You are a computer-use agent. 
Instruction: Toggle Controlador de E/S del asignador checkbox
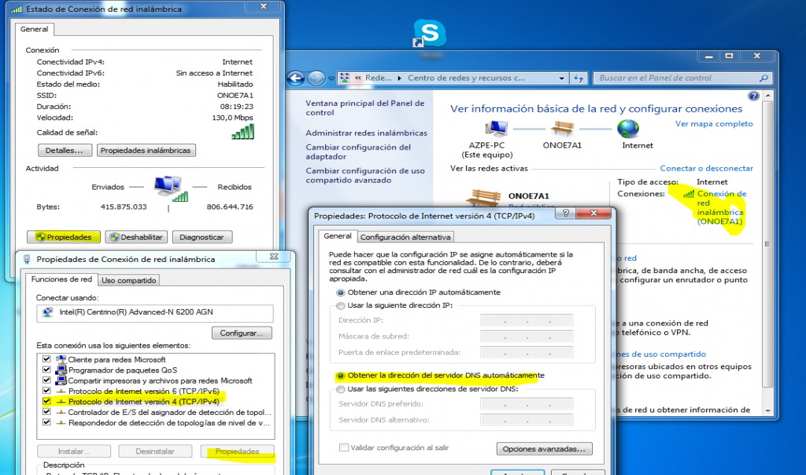click(47, 412)
